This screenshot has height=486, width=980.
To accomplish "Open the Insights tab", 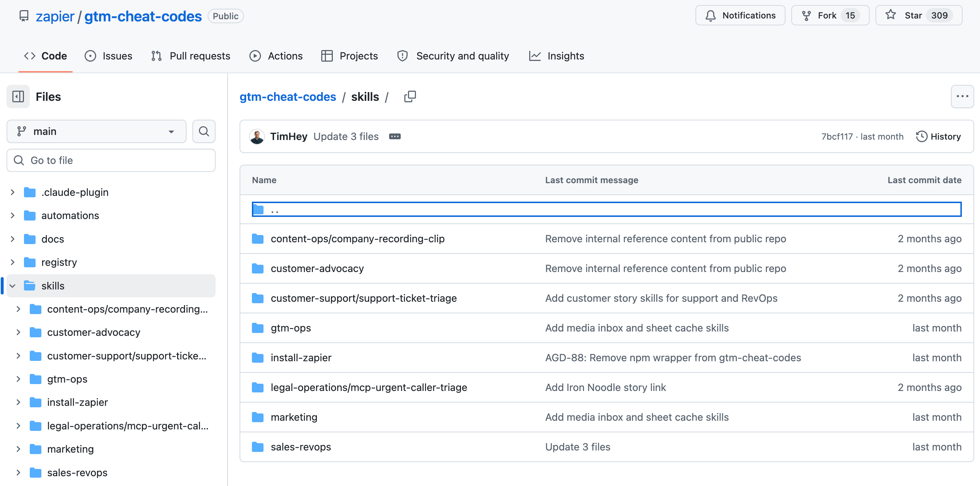I will [x=556, y=56].
